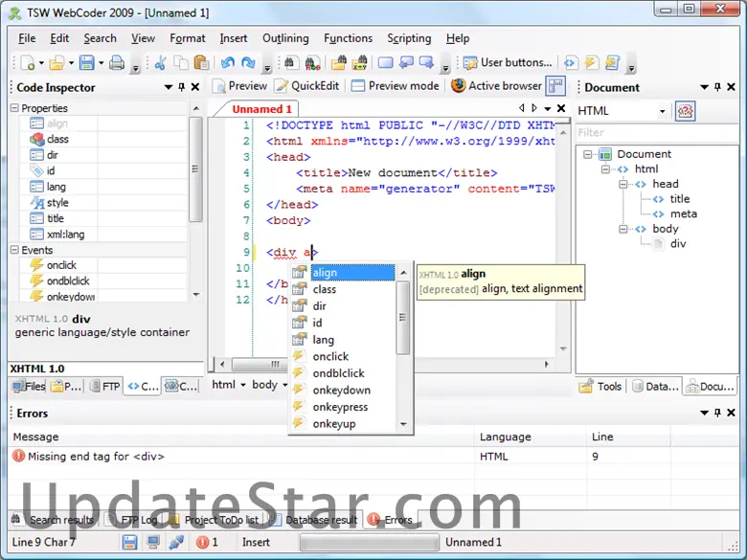Open the Outlining menu

click(x=285, y=38)
